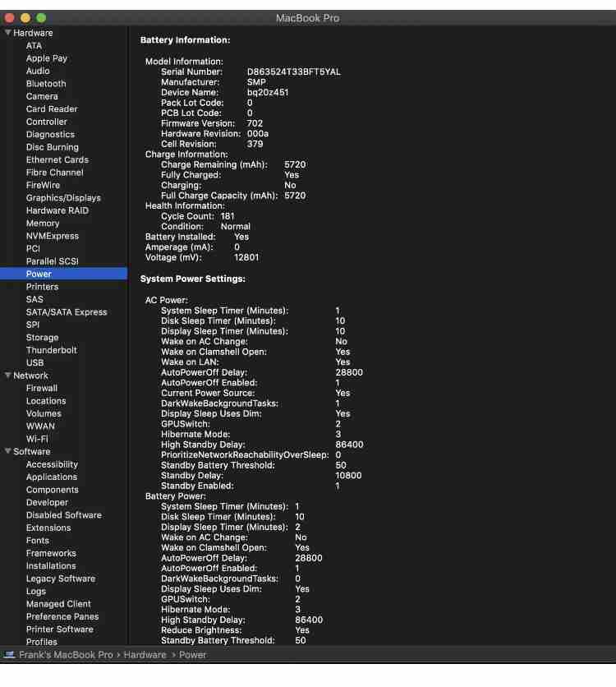Select USB in the sidebar
This screenshot has height=687, width=616.
point(34,362)
